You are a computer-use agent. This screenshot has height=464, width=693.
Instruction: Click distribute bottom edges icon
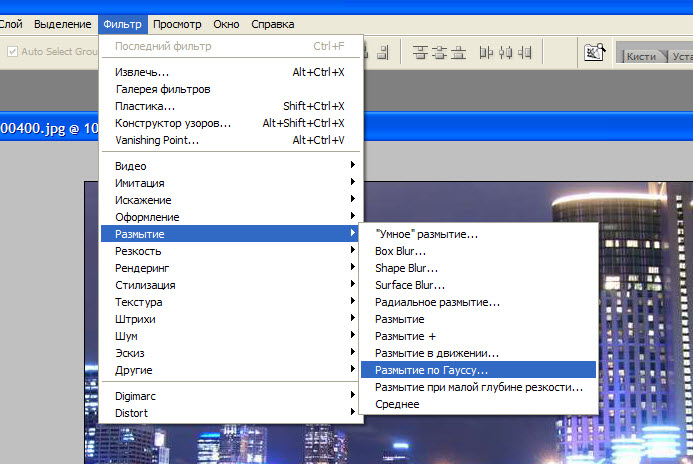pyautogui.click(x=458, y=53)
